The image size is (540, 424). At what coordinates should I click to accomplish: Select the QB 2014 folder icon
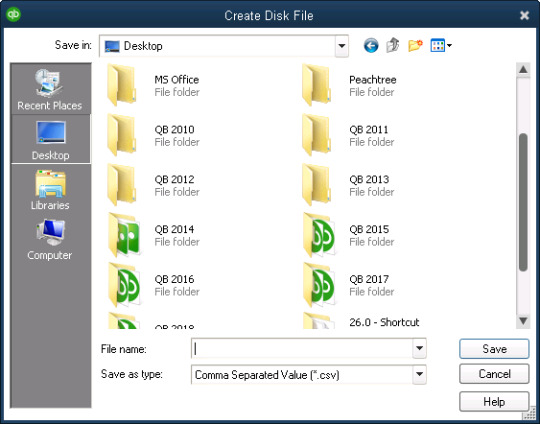tap(124, 235)
